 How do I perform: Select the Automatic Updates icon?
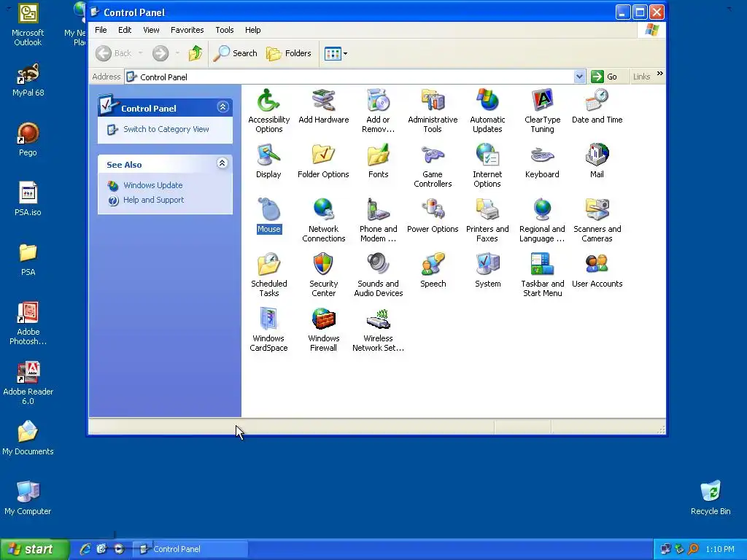tap(487, 111)
